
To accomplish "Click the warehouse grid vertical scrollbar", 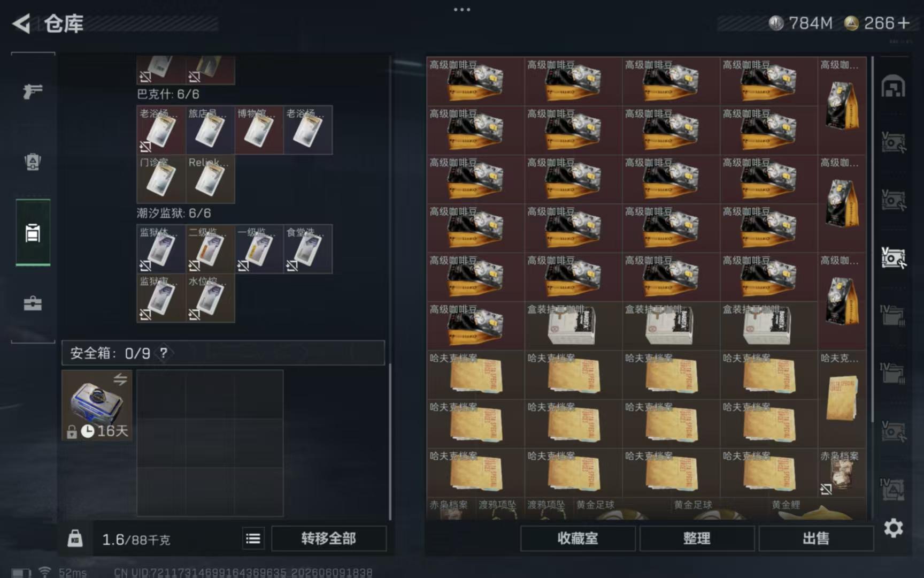I will pyautogui.click(x=873, y=238).
